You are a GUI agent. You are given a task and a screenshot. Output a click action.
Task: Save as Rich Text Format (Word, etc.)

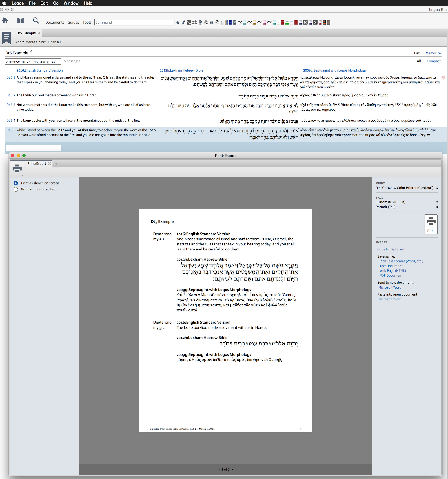coord(401,261)
